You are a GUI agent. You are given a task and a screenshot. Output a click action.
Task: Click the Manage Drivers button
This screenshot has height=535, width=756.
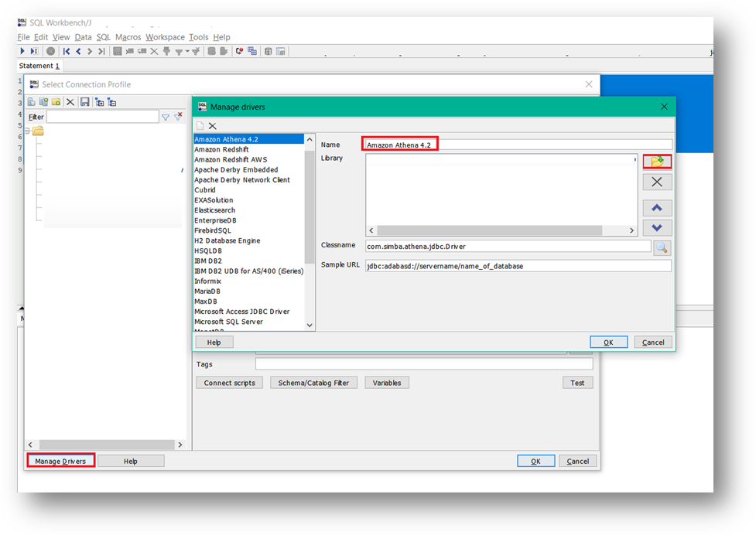point(60,461)
